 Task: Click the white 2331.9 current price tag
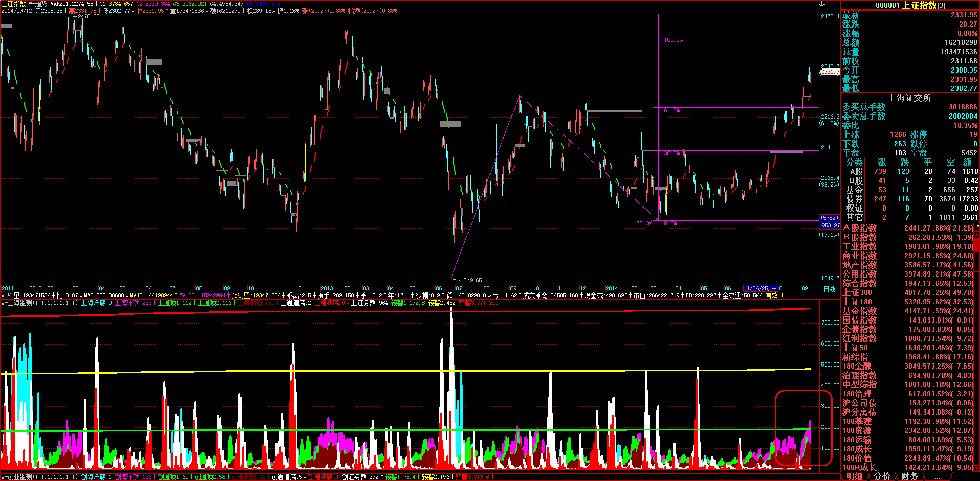(x=830, y=72)
